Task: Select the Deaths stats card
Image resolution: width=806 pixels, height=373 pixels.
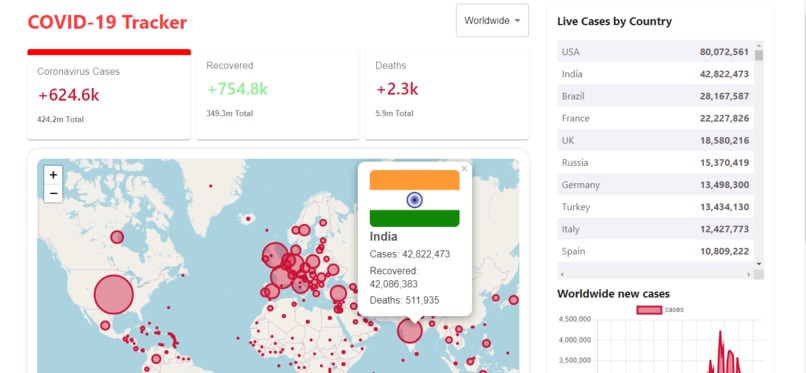Action: coord(447,94)
